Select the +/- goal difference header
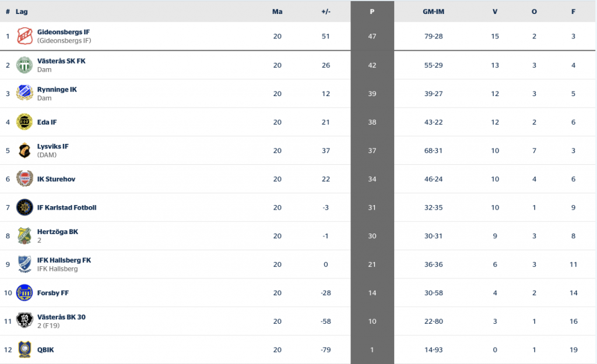The width and height of the screenshot is (597, 364). pyautogui.click(x=326, y=12)
